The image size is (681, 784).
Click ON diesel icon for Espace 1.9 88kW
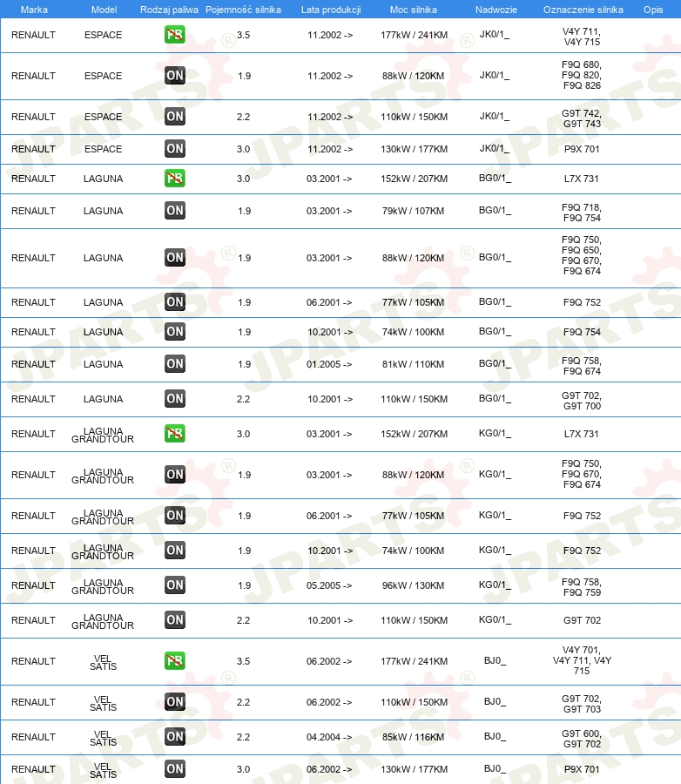click(174, 76)
